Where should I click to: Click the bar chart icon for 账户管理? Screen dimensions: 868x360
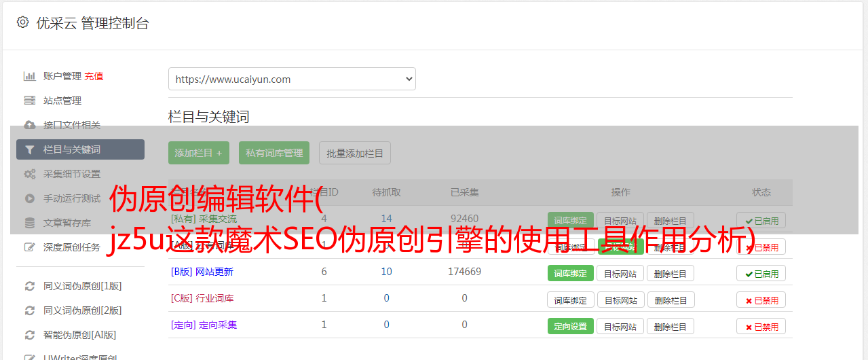click(30, 76)
